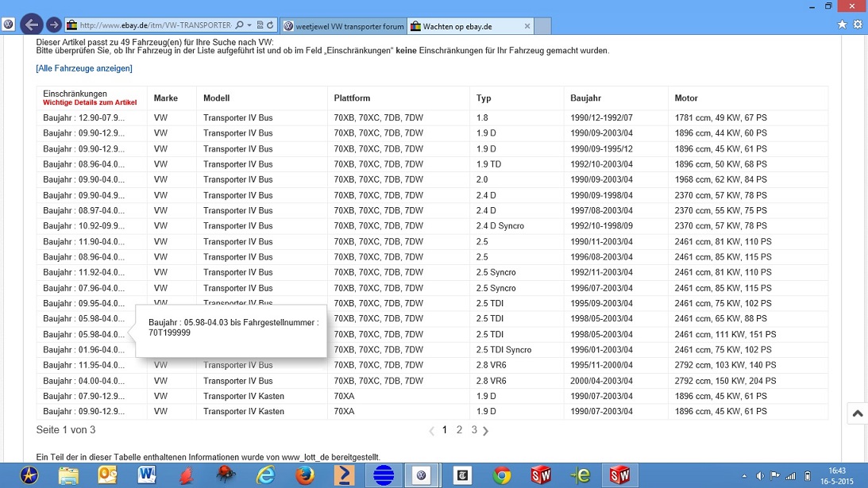Click the eBay URL address field
Viewport: 868px width, 488px height.
coord(155,25)
